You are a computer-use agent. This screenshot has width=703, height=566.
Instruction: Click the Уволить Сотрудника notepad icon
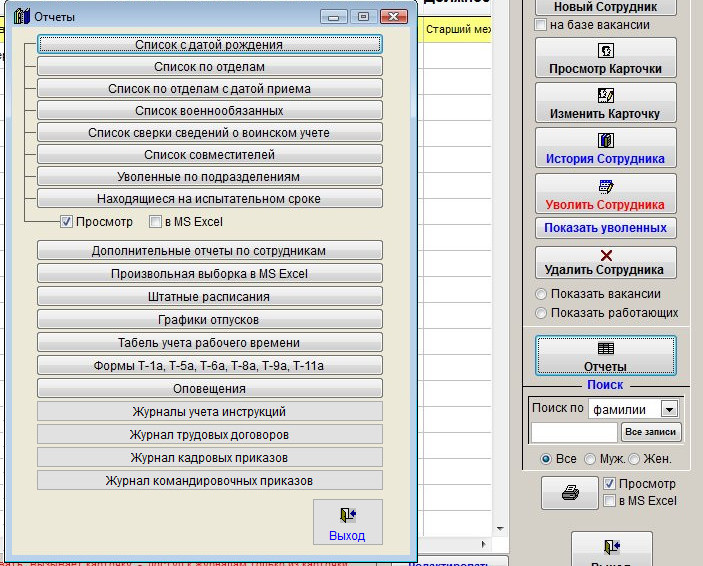606,186
